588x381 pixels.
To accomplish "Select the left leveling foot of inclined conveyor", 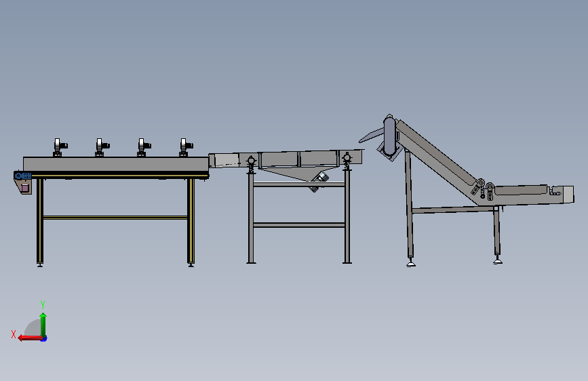I will click(411, 264).
